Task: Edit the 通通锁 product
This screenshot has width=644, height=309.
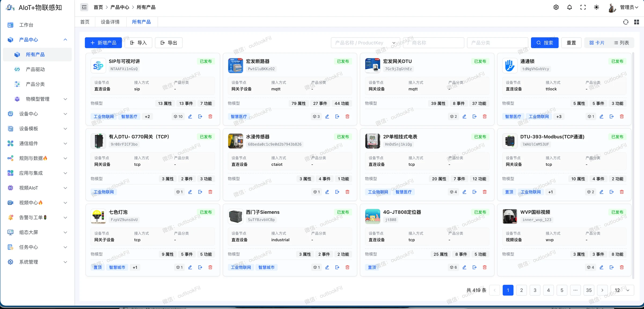Action: pyautogui.click(x=601, y=116)
